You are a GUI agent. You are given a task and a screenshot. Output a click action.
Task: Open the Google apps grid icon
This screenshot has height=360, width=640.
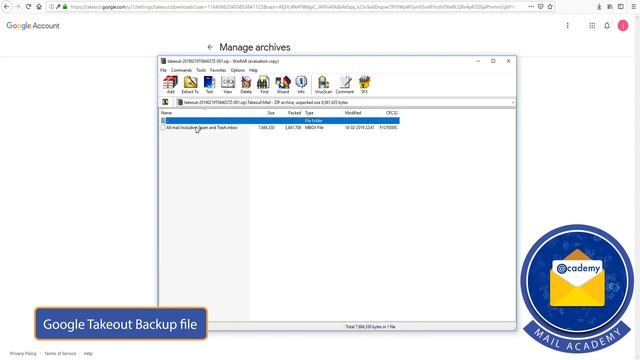[592, 26]
